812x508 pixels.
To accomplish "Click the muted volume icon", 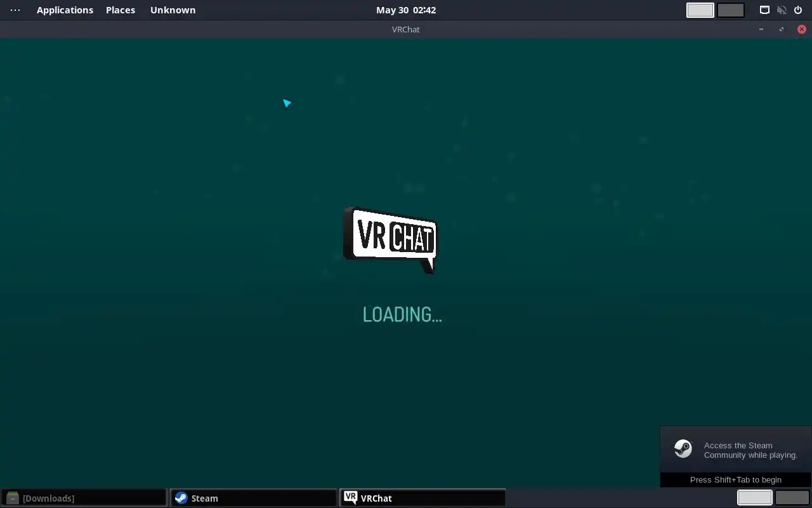I will click(x=782, y=10).
